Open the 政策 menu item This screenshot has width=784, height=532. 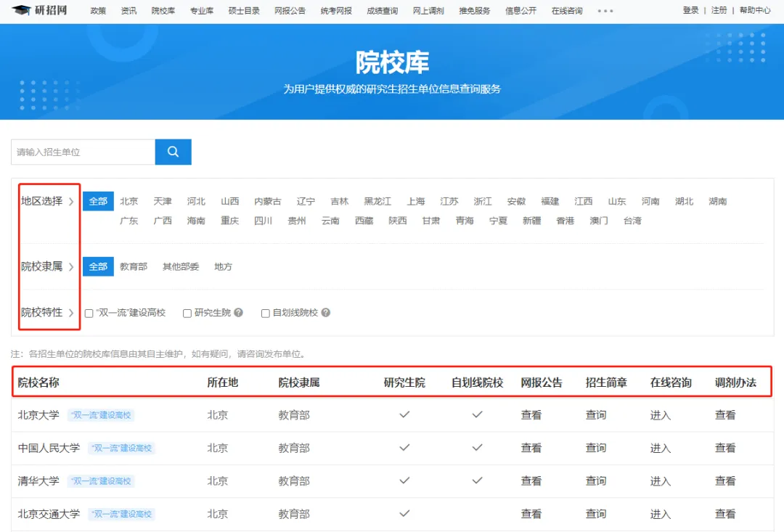point(98,10)
